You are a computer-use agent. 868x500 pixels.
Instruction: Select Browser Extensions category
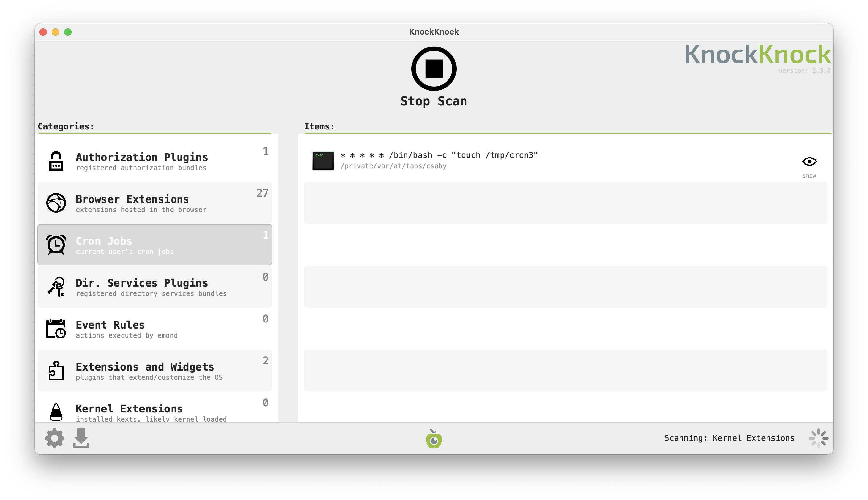pos(155,203)
